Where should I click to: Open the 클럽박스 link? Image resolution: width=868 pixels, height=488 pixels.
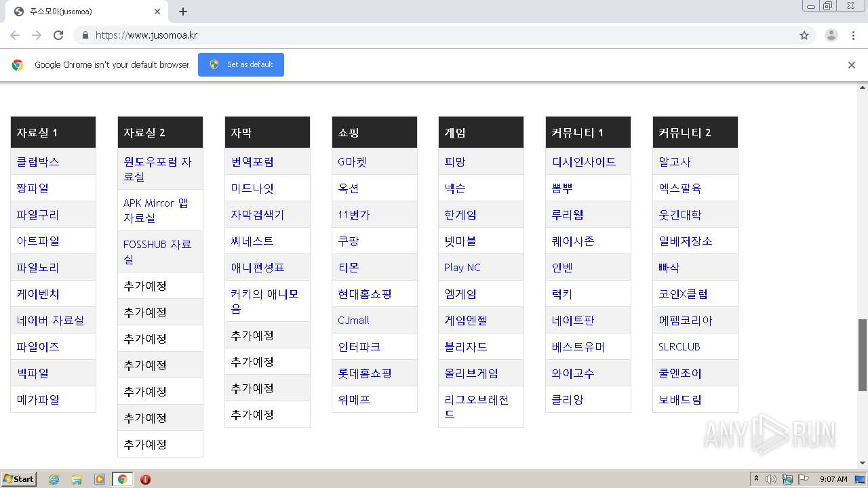coord(38,162)
